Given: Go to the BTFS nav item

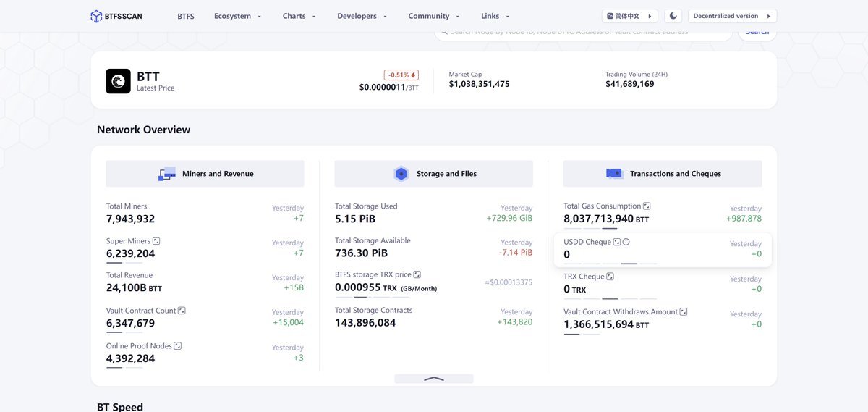Looking at the screenshot, I should coord(186,16).
